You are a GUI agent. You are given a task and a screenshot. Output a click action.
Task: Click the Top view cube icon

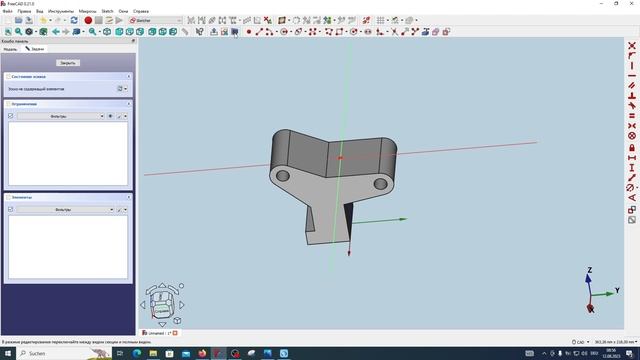pyautogui.click(x=130, y=32)
